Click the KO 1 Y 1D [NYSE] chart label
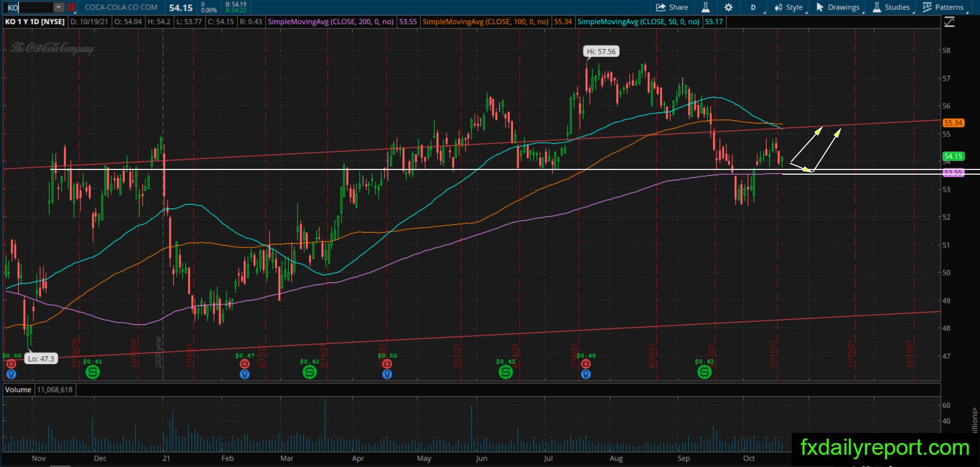This screenshot has width=980, height=467. (35, 22)
